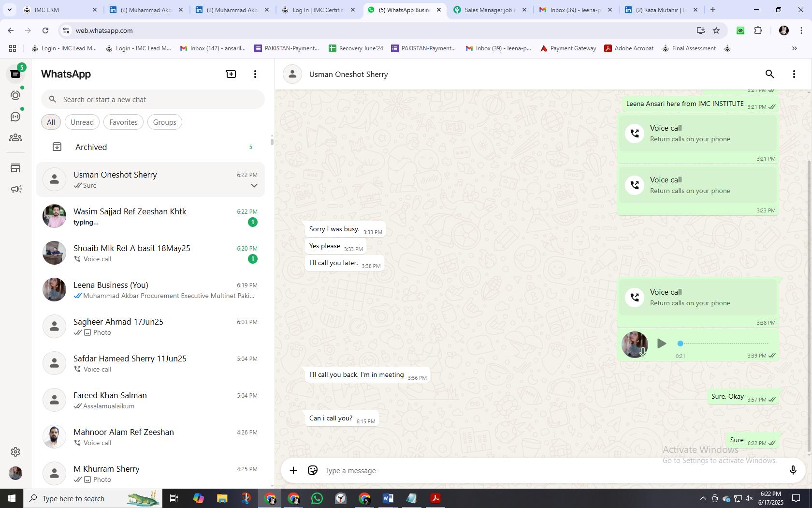Open the browser tab search dropdown
Image resolution: width=812 pixels, height=508 pixels.
9,10
